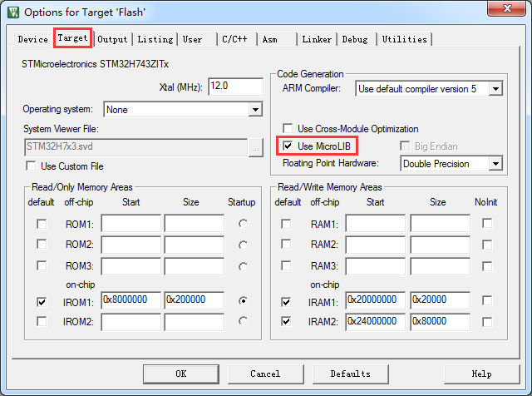
Task: Select the ROM1 Startup radio button
Action: click(x=243, y=224)
